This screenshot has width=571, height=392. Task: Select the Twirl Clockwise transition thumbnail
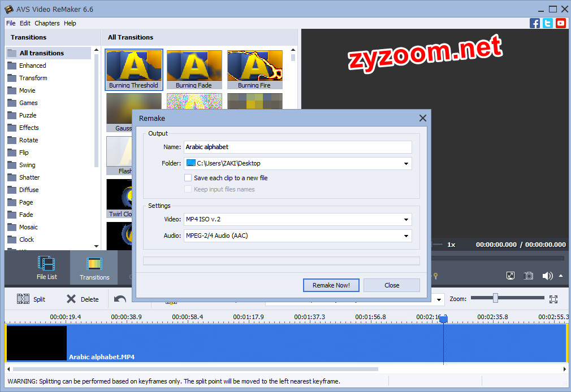tap(119, 198)
